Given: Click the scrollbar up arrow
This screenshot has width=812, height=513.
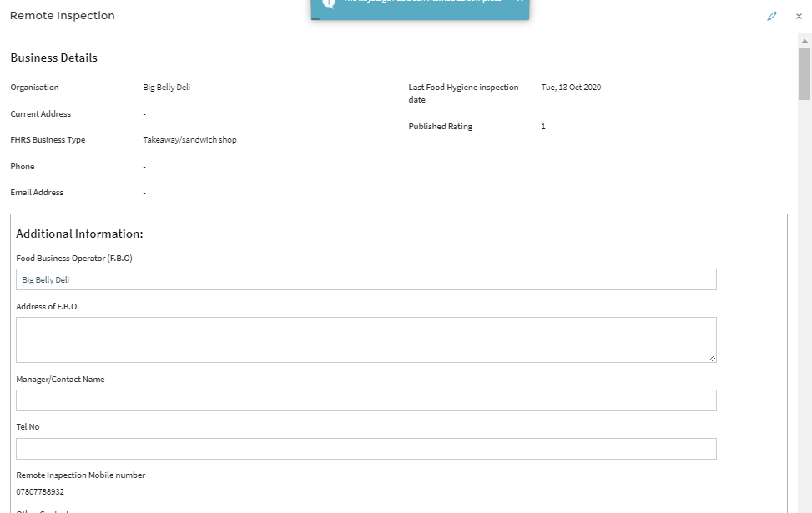Looking at the screenshot, I should point(804,40).
